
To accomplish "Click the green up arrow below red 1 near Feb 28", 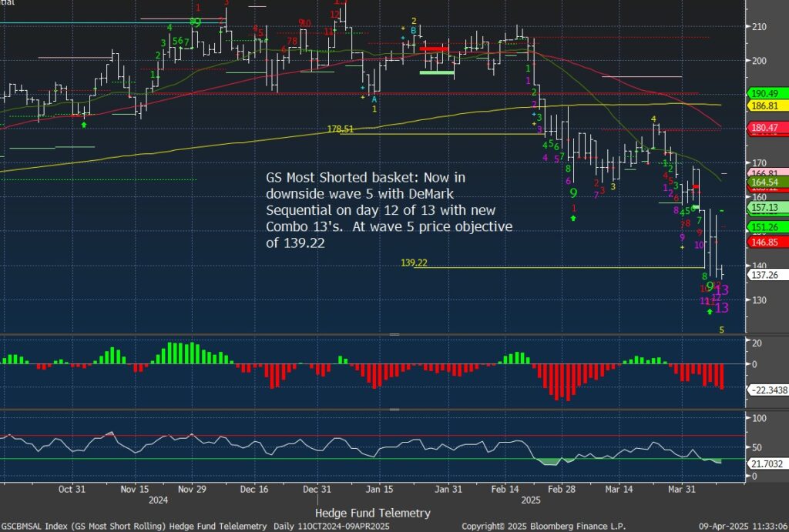I will tap(573, 218).
